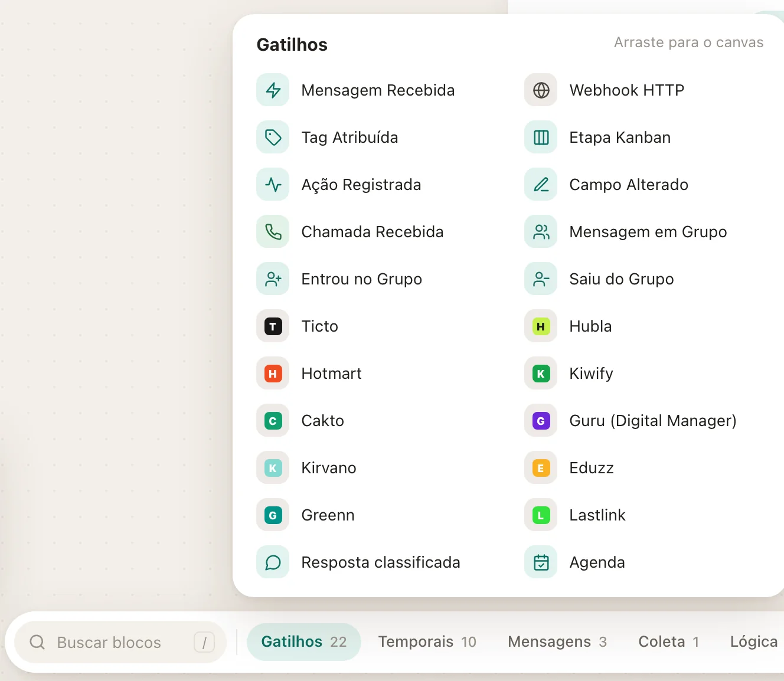Click the pulse icon for Ação Registrada
The width and height of the screenshot is (784, 681).
(x=273, y=185)
